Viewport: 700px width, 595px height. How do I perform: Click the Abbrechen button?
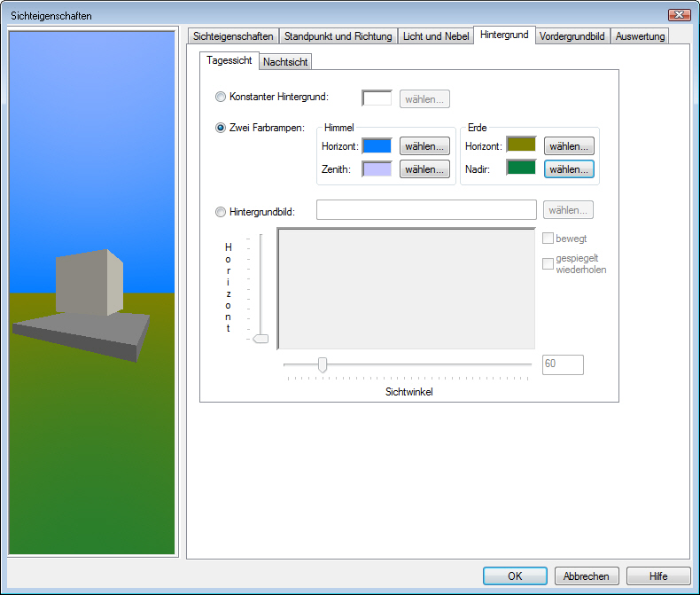(x=587, y=575)
